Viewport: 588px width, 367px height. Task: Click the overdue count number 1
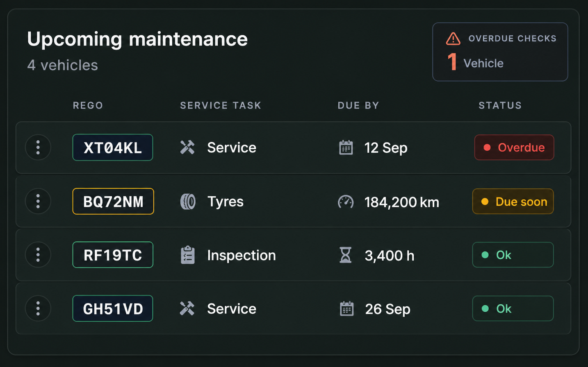point(452,62)
